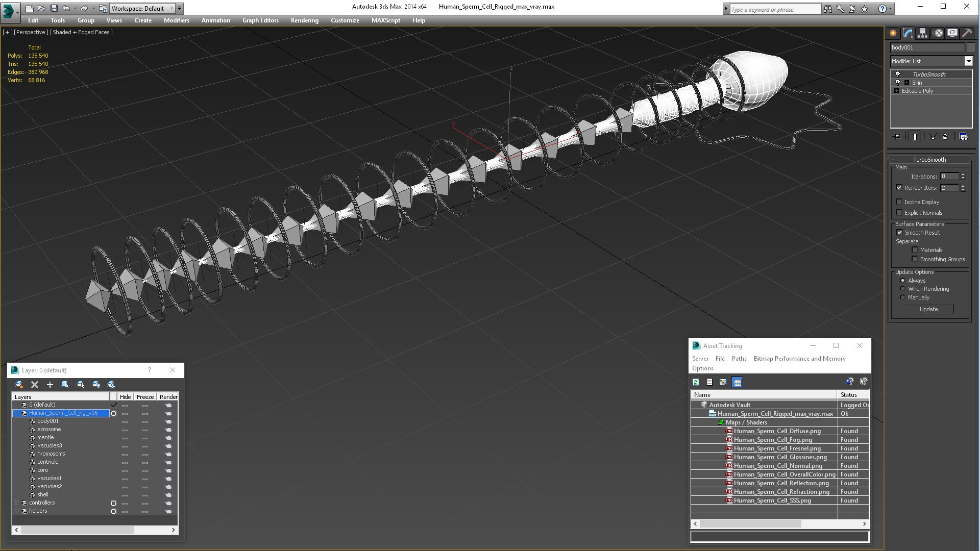980x551 pixels.
Task: Toggle Show End Result icon
Action: 915,137
